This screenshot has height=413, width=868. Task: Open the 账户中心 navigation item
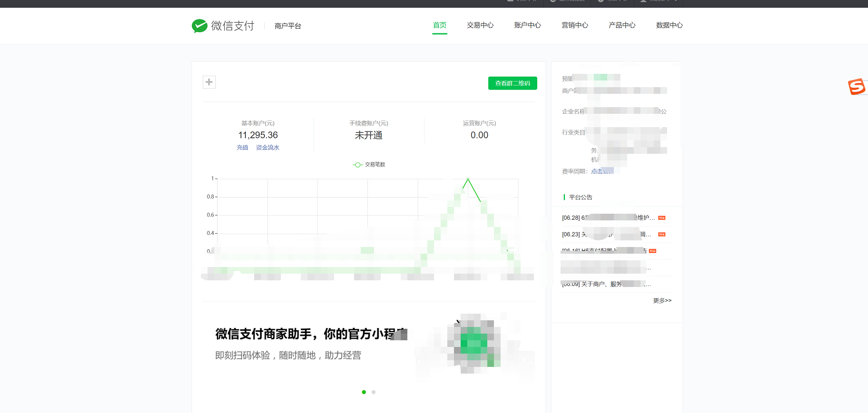coord(527,25)
